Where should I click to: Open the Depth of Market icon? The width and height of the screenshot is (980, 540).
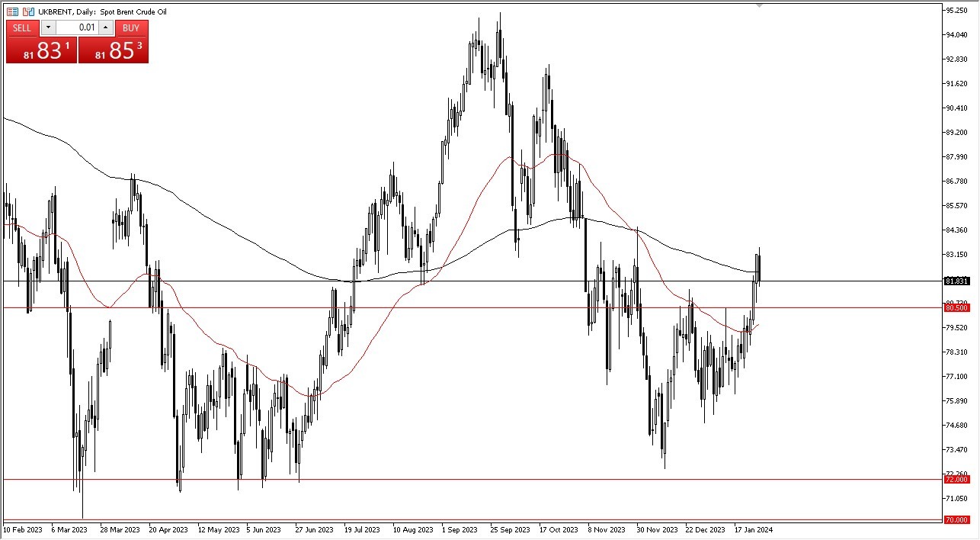(12, 11)
